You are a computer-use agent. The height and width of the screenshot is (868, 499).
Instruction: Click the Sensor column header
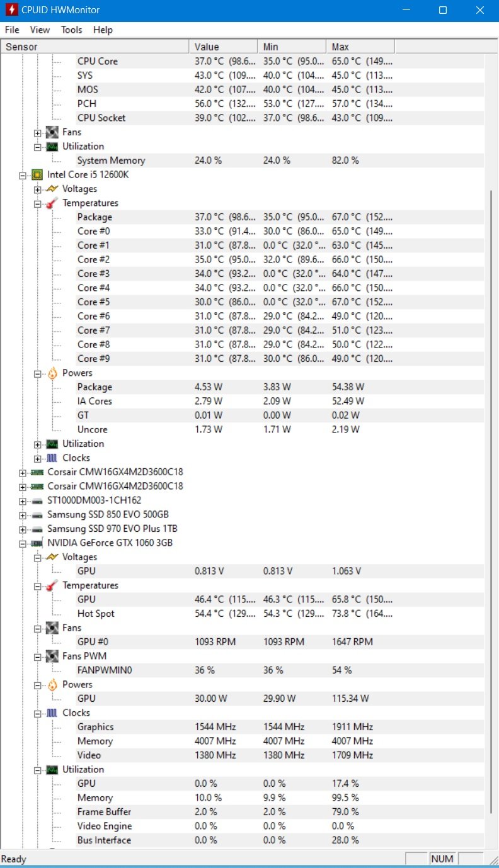[95, 47]
